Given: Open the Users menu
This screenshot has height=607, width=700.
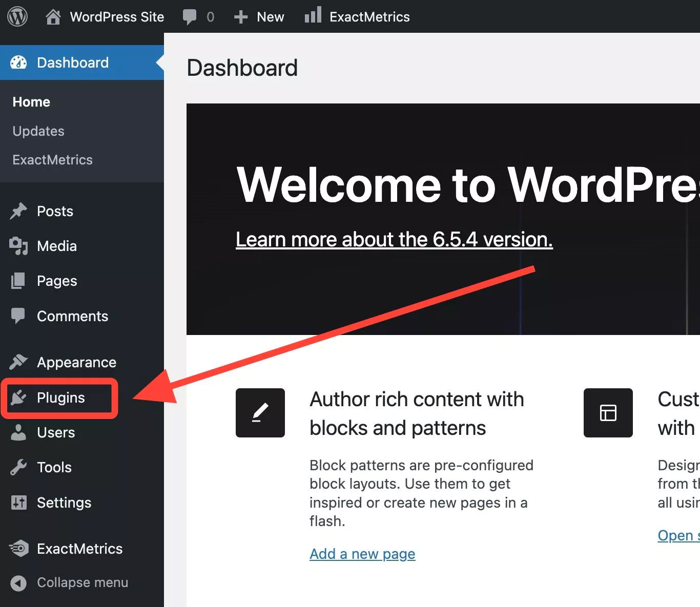Looking at the screenshot, I should [x=56, y=432].
